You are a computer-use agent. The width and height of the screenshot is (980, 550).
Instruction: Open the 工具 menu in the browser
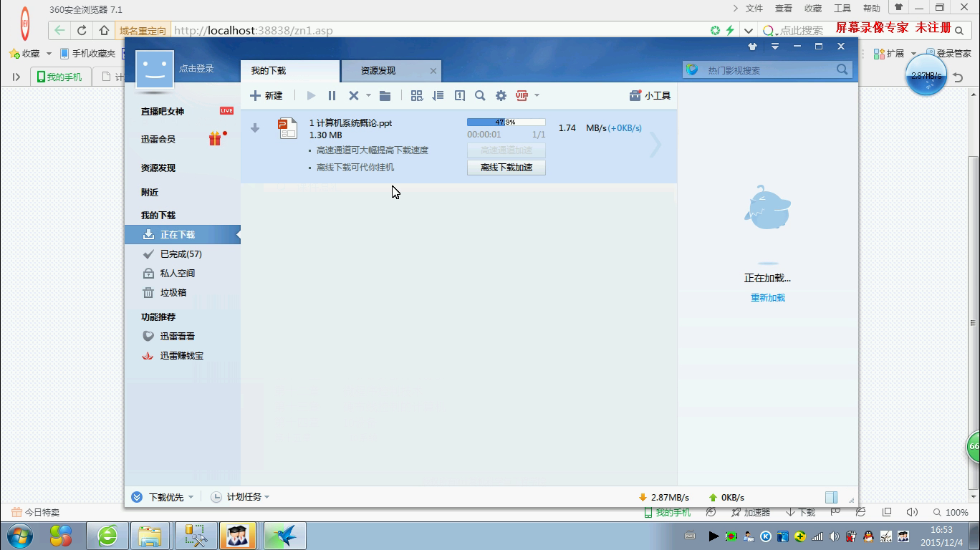pyautogui.click(x=842, y=9)
